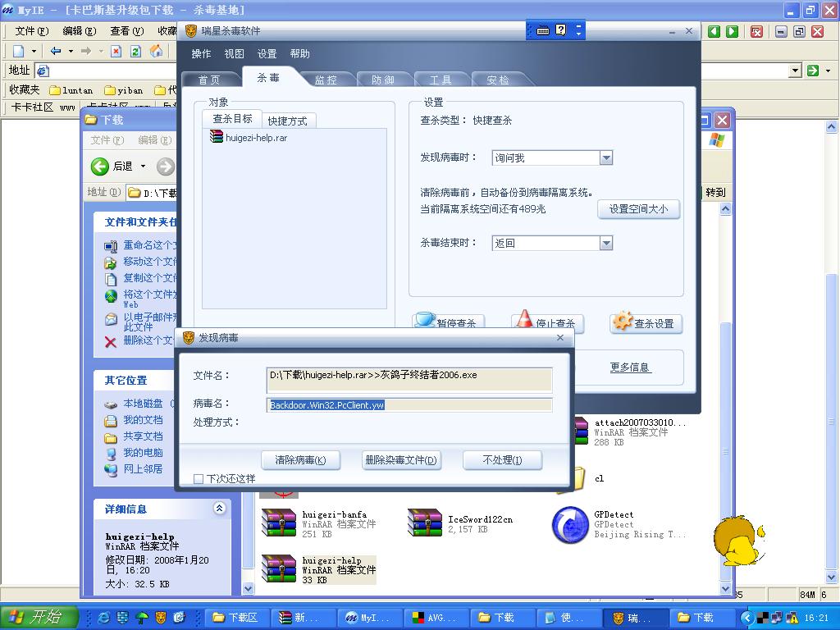This screenshot has height=630, width=840.
Task: Switch to the 工具 tab
Action: click(441, 80)
